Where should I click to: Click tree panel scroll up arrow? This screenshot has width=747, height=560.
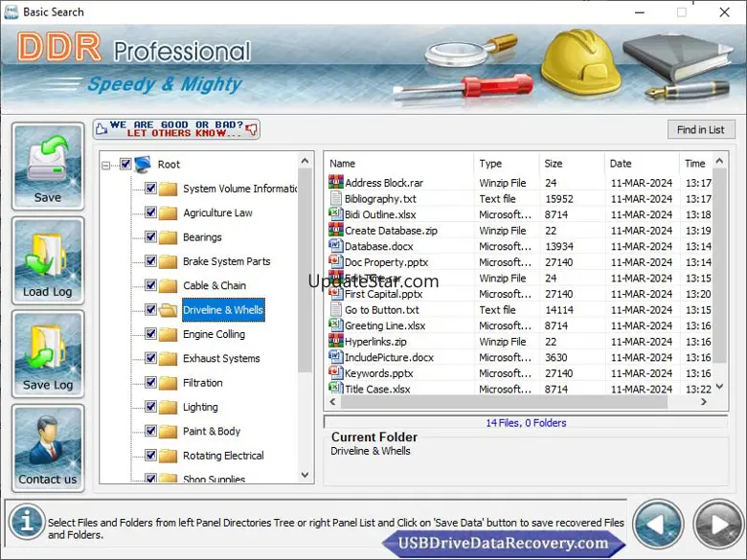(x=305, y=161)
